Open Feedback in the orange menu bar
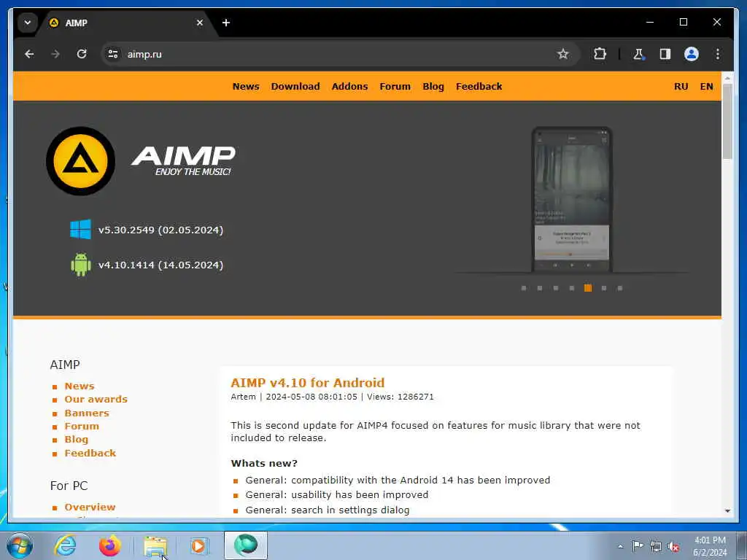 pyautogui.click(x=479, y=87)
